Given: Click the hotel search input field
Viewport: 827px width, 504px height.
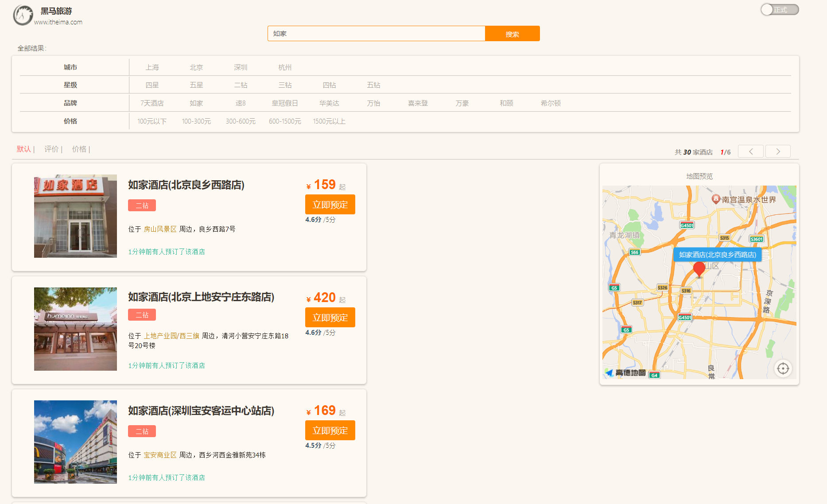Looking at the screenshot, I should (376, 33).
